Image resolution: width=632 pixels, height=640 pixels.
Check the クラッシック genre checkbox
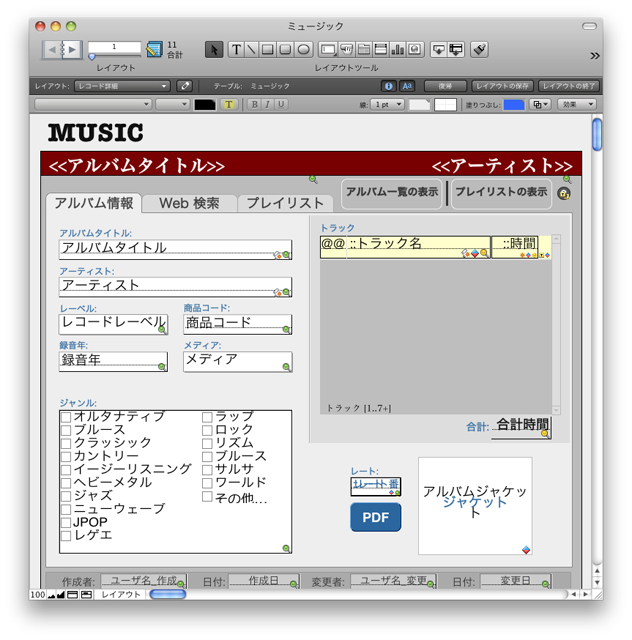(x=66, y=443)
